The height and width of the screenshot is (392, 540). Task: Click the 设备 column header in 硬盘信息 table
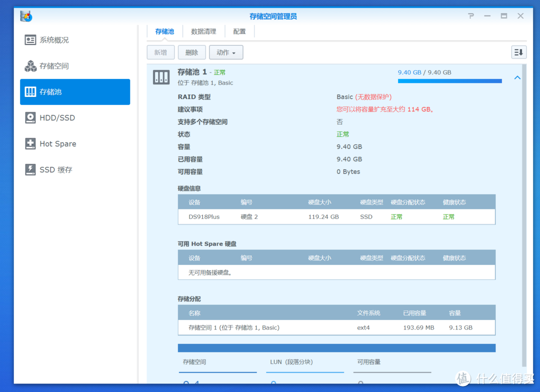point(194,202)
